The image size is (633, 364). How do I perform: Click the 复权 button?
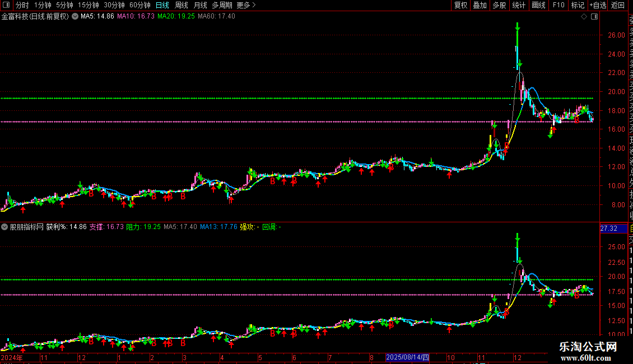click(x=460, y=5)
